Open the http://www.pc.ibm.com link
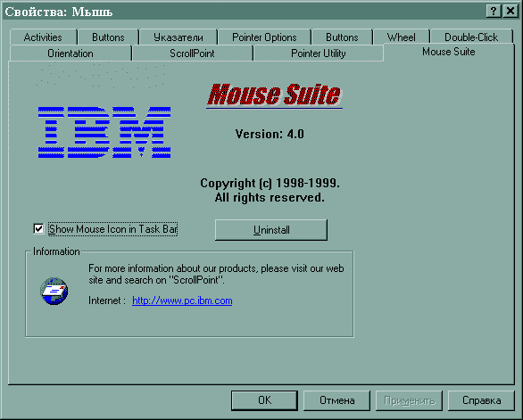Viewport: 523px width, 420px height. 182,301
